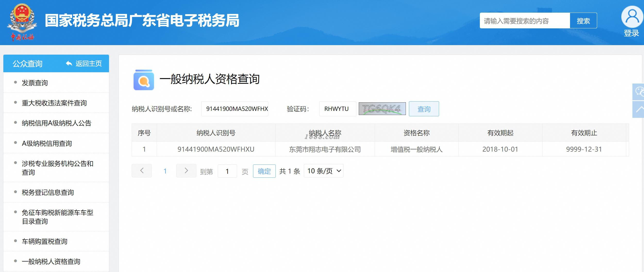
Task: Open 发票查询 menu item
Action: 56,83
